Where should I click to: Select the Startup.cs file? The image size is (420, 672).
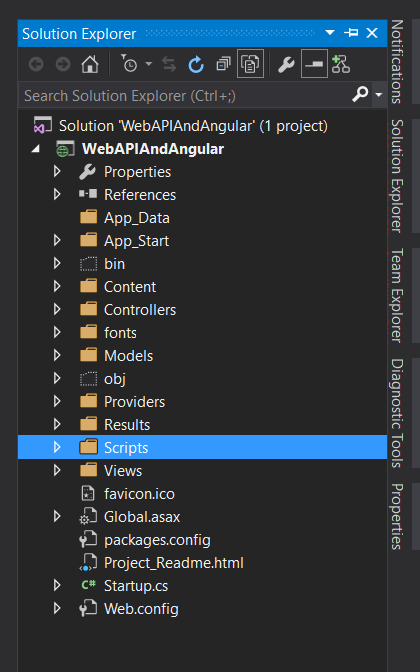tap(136, 586)
